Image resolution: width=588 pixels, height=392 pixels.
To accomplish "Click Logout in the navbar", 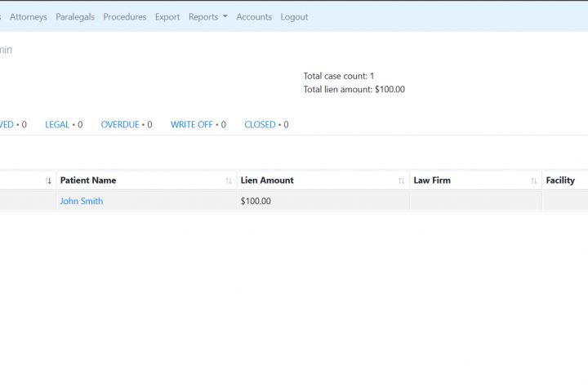I will 294,17.
